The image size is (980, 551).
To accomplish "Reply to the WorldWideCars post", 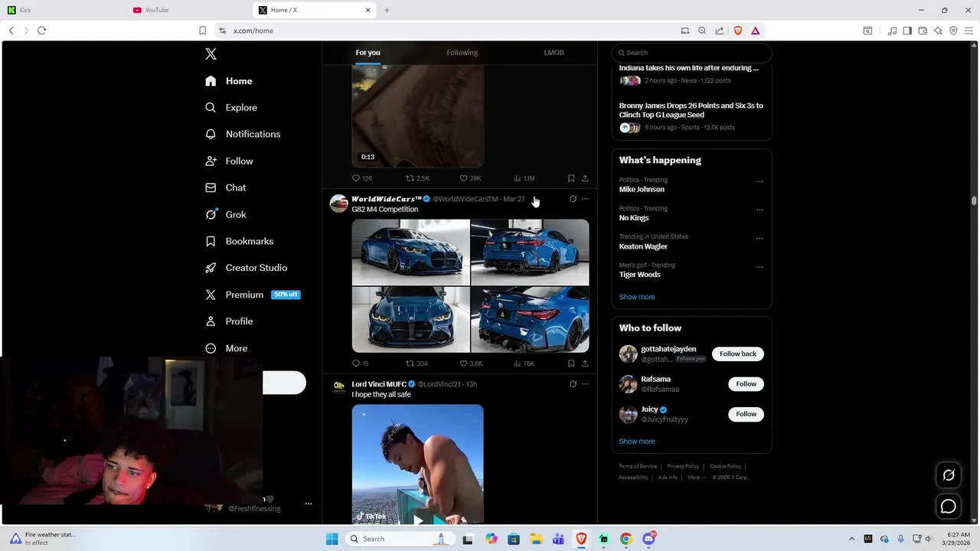I will [x=360, y=364].
